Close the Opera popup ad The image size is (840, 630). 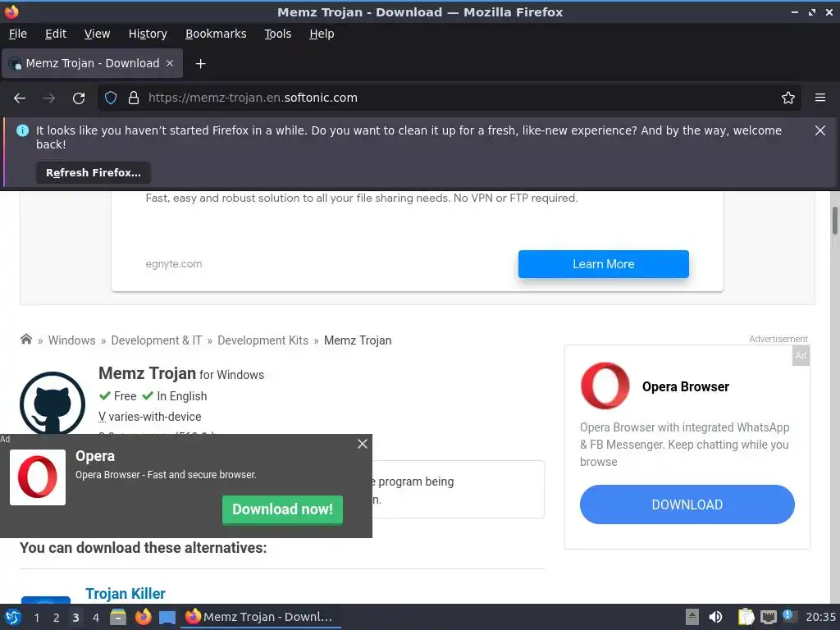pos(363,444)
